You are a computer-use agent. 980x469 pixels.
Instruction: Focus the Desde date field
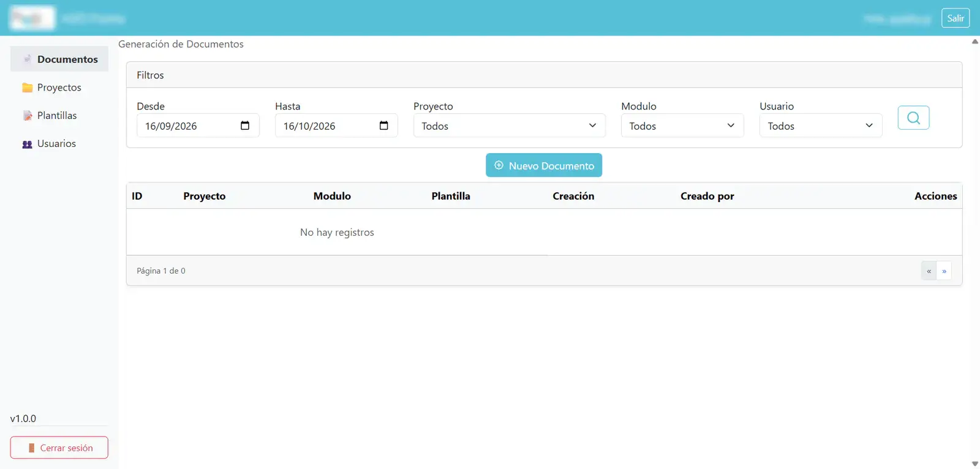198,126
